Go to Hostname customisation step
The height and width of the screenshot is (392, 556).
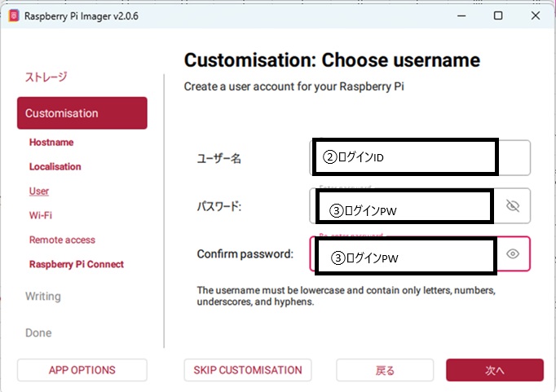tap(51, 142)
